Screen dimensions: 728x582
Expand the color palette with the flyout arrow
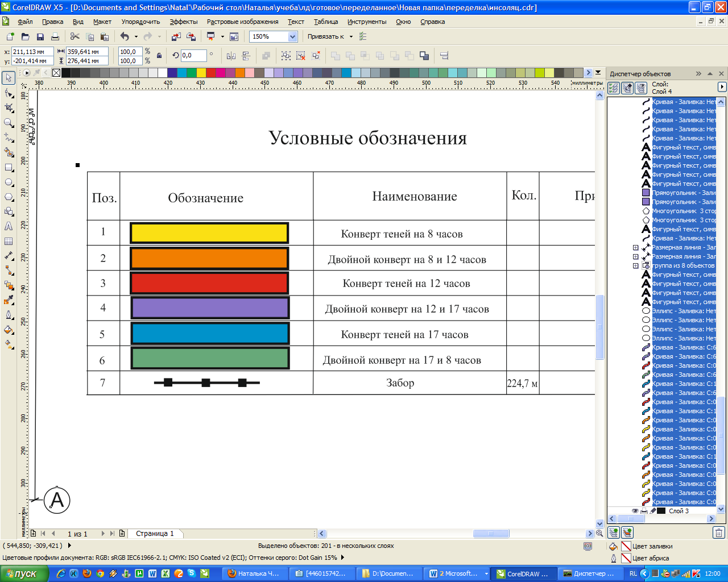pyautogui.click(x=598, y=73)
